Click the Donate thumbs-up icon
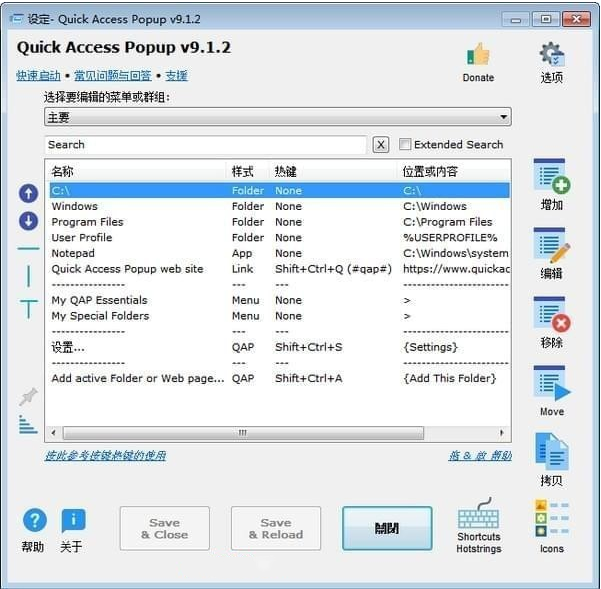The height and width of the screenshot is (589, 601). (478, 54)
